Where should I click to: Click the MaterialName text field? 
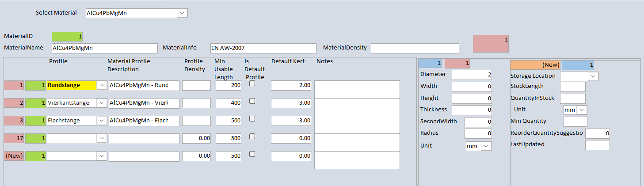(104, 48)
